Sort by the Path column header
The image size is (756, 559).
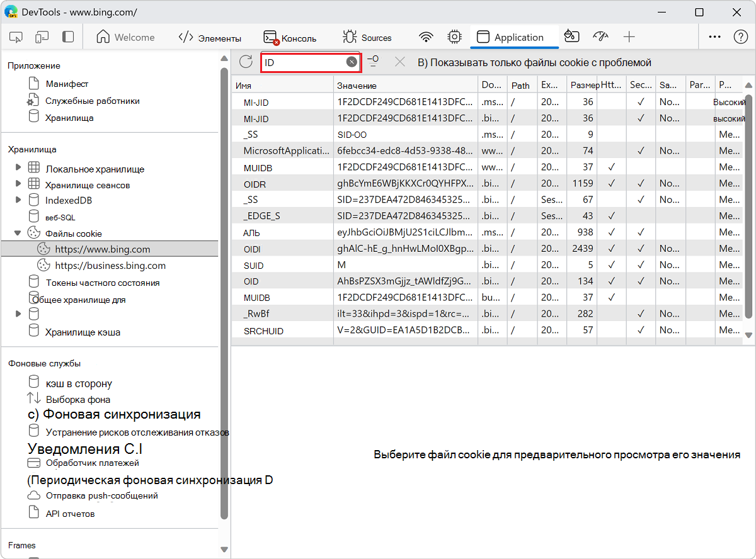pos(522,85)
